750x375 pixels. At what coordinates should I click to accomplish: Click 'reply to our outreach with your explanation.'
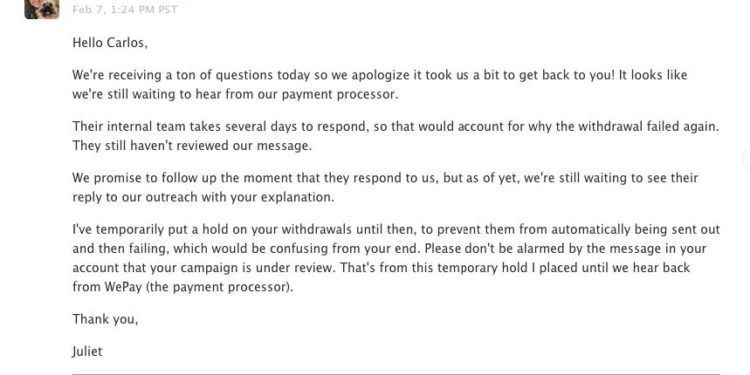pyautogui.click(x=203, y=198)
